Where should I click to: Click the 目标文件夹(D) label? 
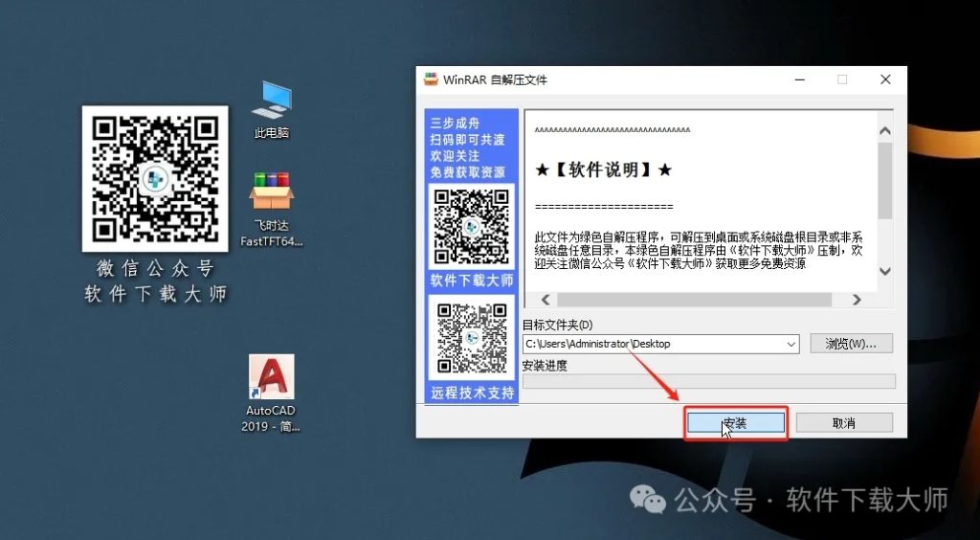[558, 325]
